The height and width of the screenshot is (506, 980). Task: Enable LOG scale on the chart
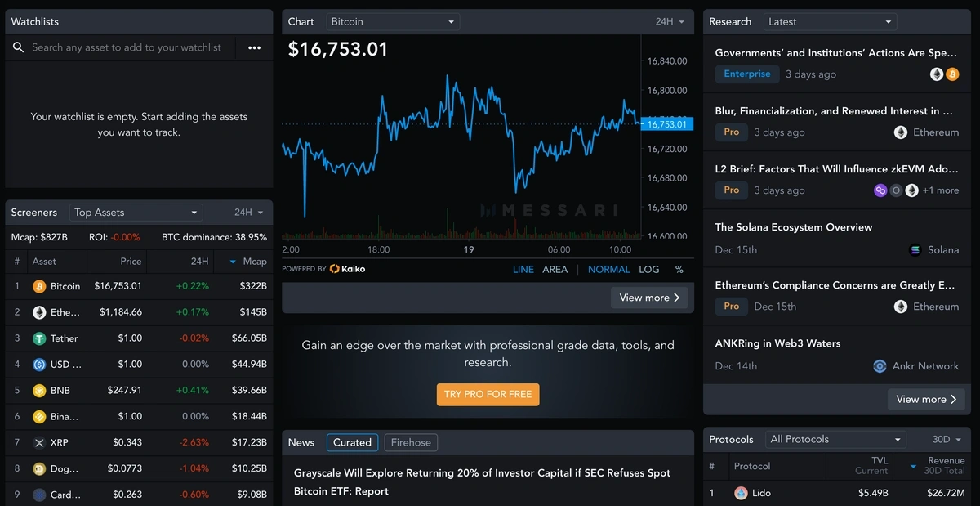649,268
